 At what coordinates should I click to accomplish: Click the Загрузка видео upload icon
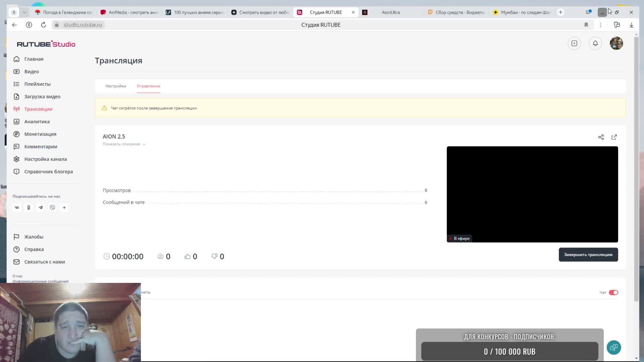pos(16,97)
